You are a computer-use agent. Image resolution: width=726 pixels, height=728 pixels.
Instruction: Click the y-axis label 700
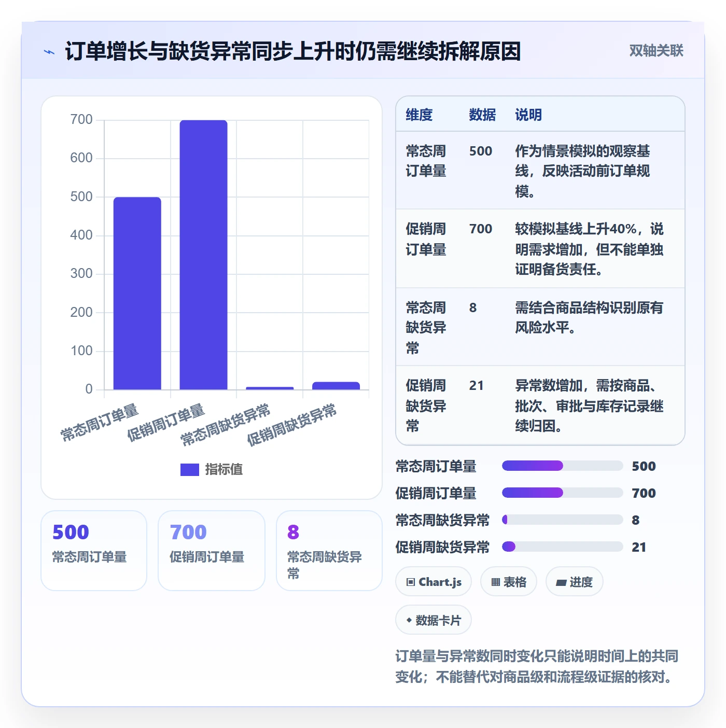pos(81,120)
